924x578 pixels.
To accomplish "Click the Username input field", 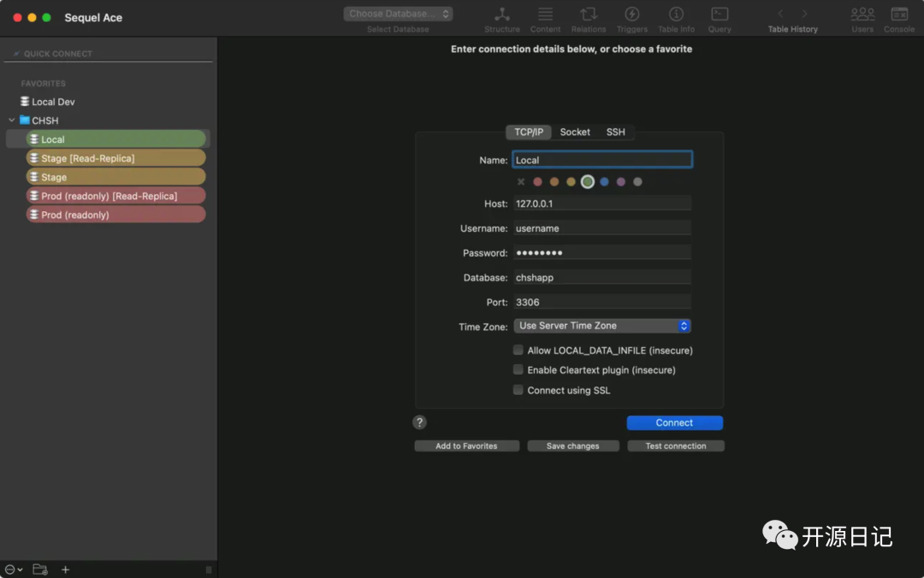I will 601,228.
